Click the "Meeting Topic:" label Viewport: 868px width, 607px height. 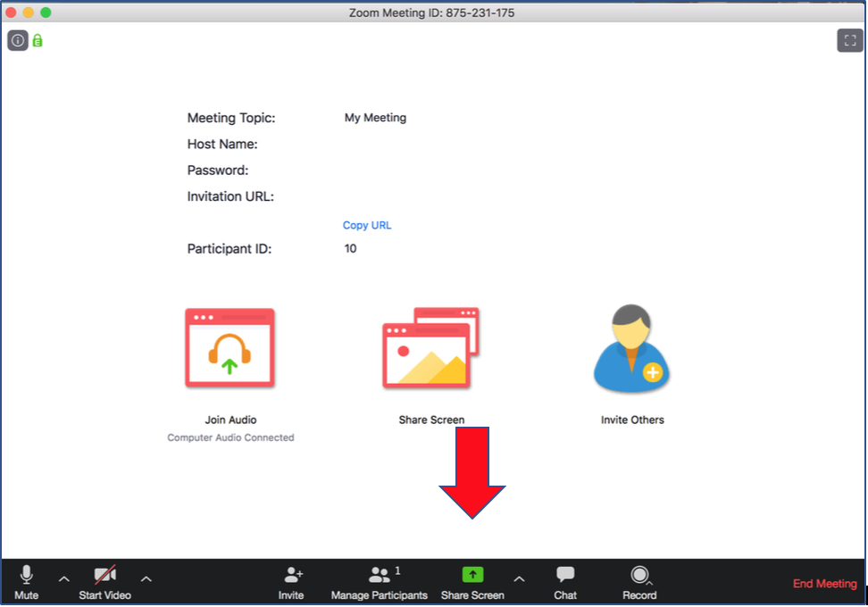point(230,118)
